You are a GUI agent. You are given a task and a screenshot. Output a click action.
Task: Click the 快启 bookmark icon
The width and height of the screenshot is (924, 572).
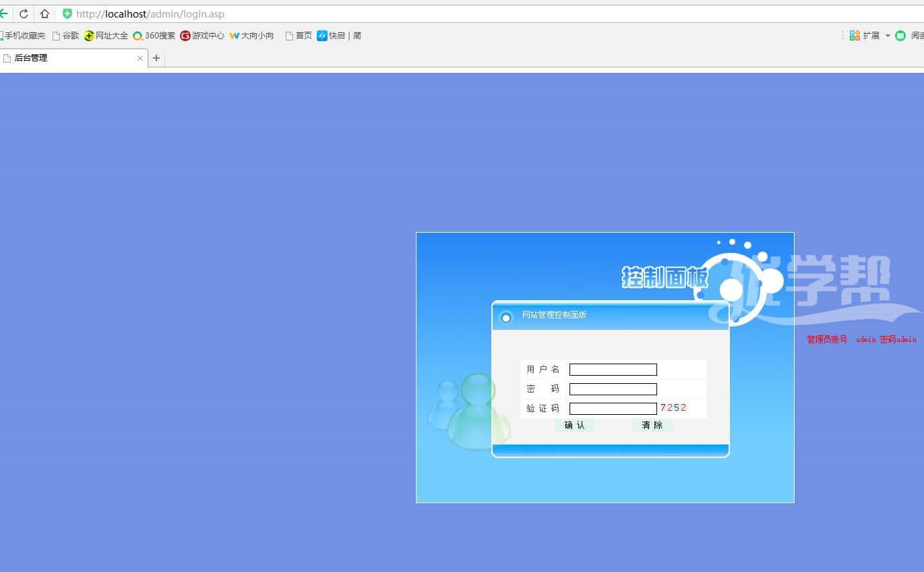322,36
